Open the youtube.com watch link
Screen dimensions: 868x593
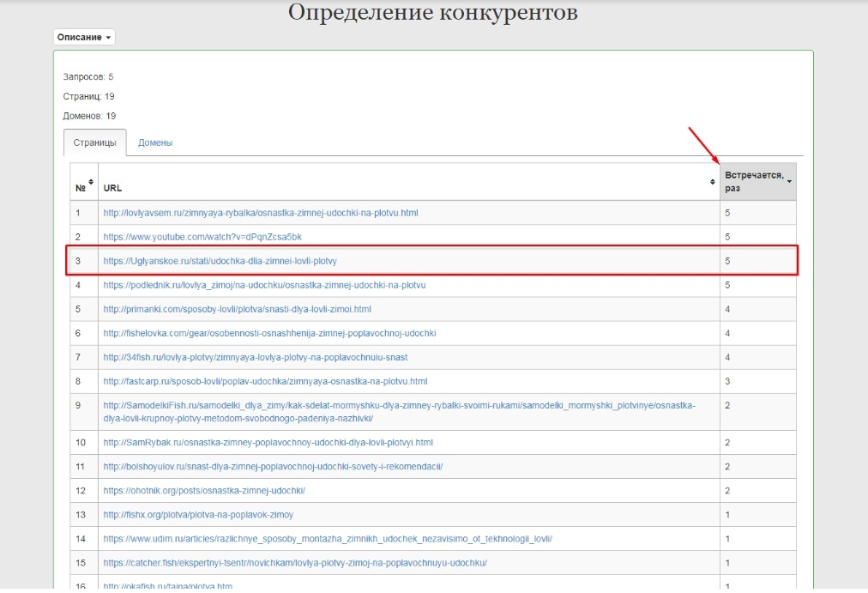tap(202, 237)
